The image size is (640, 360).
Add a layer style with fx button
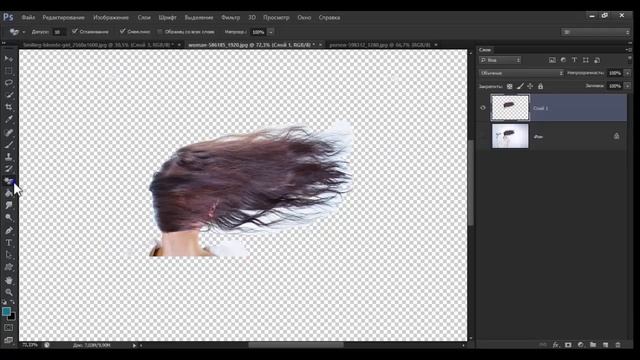coord(556,345)
